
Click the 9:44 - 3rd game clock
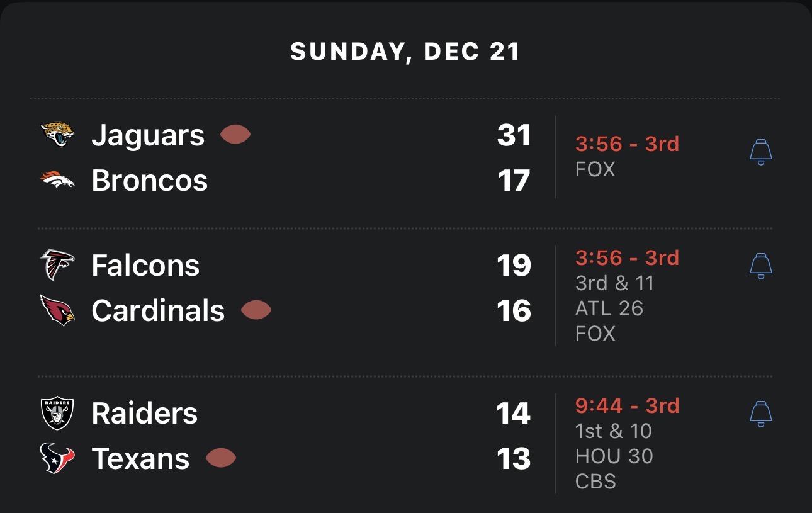627,405
